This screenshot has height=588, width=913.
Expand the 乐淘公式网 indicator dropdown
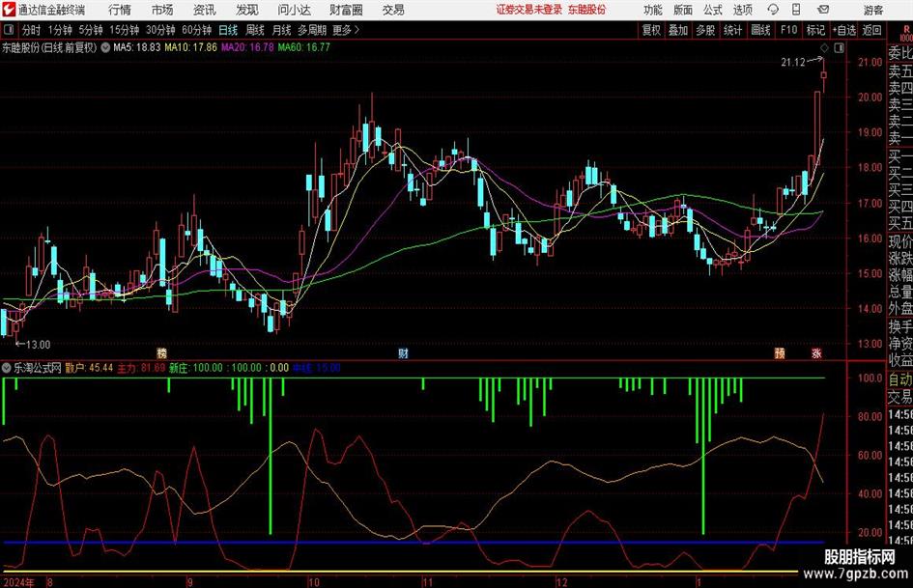point(7,368)
